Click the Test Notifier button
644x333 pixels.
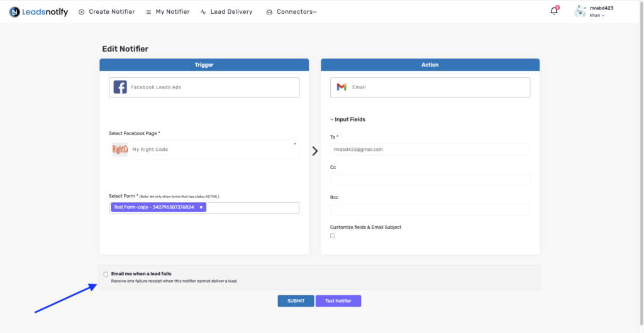pos(338,301)
